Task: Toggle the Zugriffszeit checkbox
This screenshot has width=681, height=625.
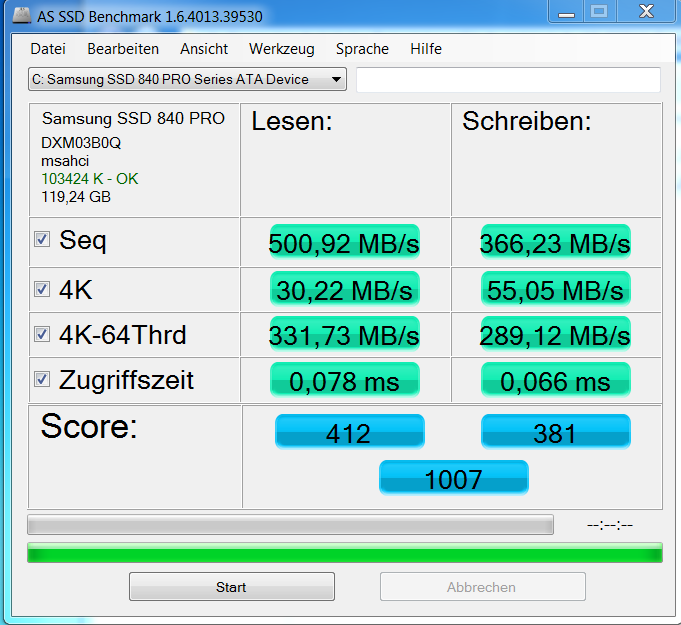Action: pyautogui.click(x=42, y=379)
